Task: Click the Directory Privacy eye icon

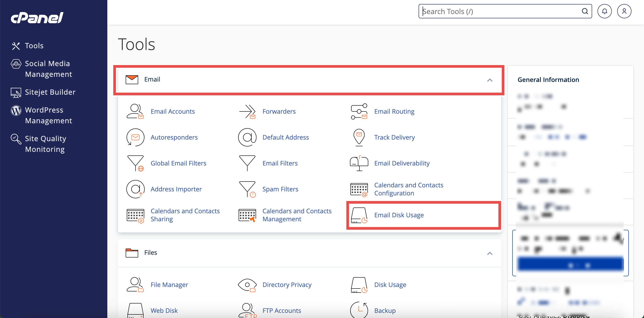Action: tap(247, 285)
